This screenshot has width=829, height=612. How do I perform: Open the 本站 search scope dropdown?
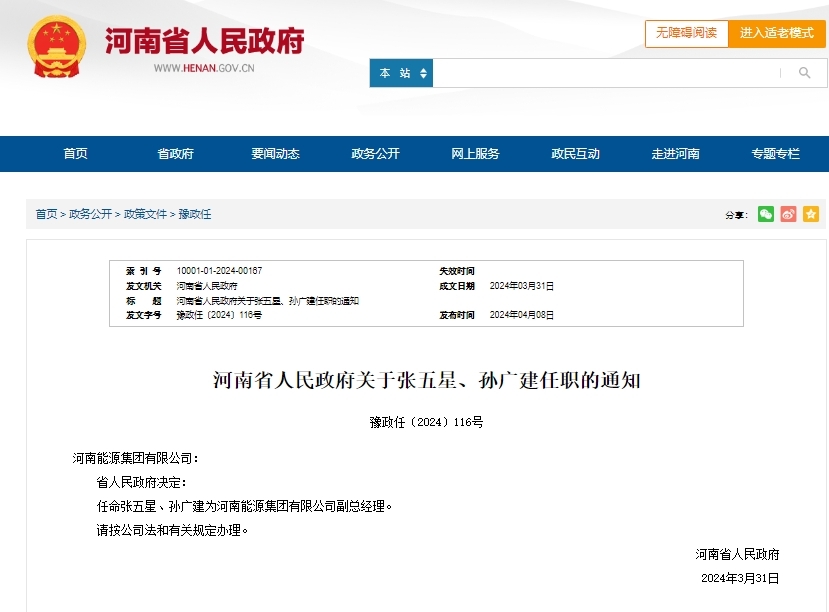point(402,73)
